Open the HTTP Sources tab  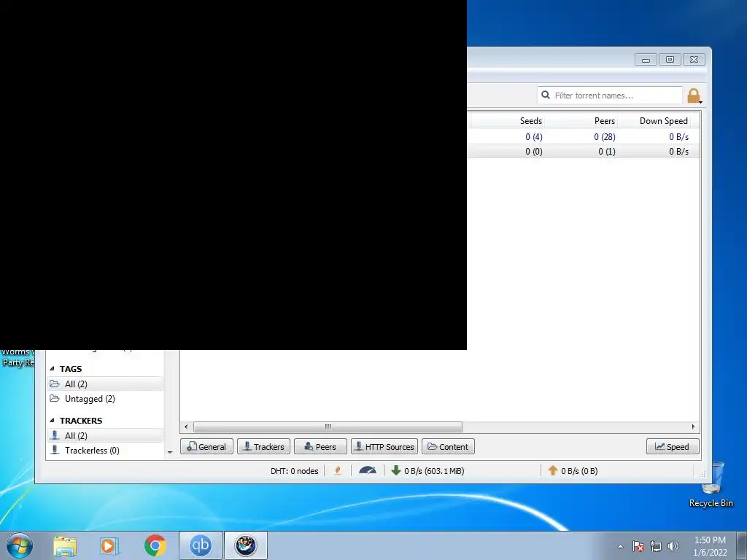[x=384, y=447]
